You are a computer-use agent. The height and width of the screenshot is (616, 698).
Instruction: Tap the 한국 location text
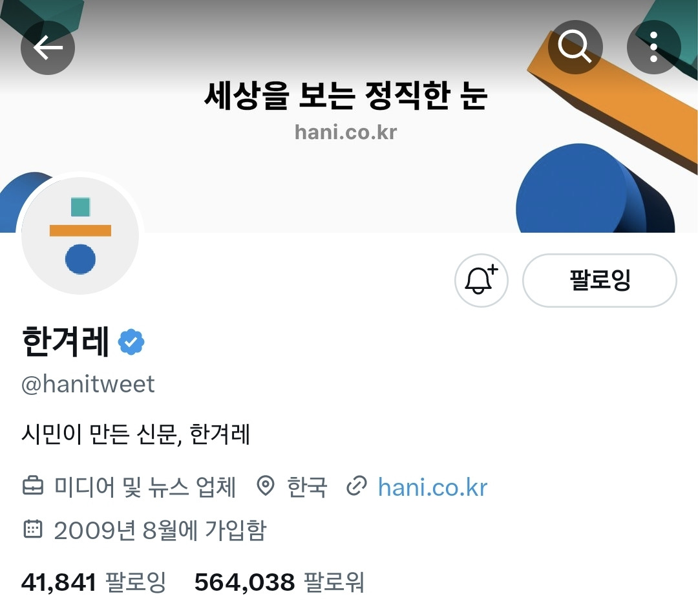click(307, 487)
